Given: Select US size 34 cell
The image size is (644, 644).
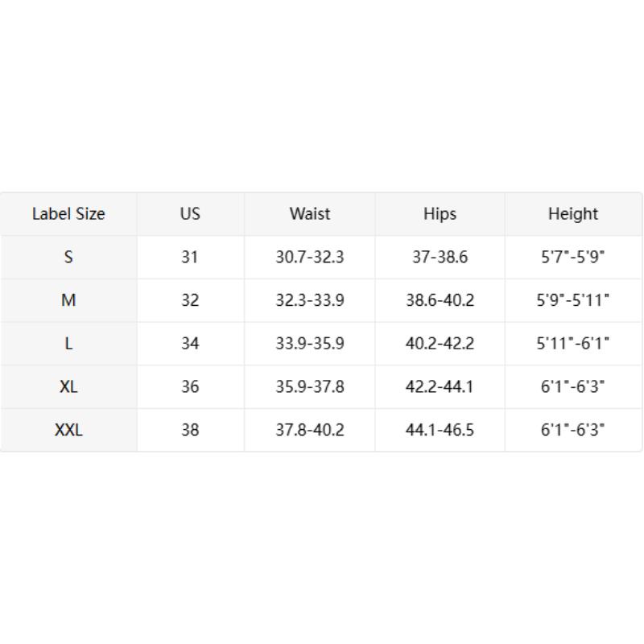Looking at the screenshot, I should click(190, 344).
